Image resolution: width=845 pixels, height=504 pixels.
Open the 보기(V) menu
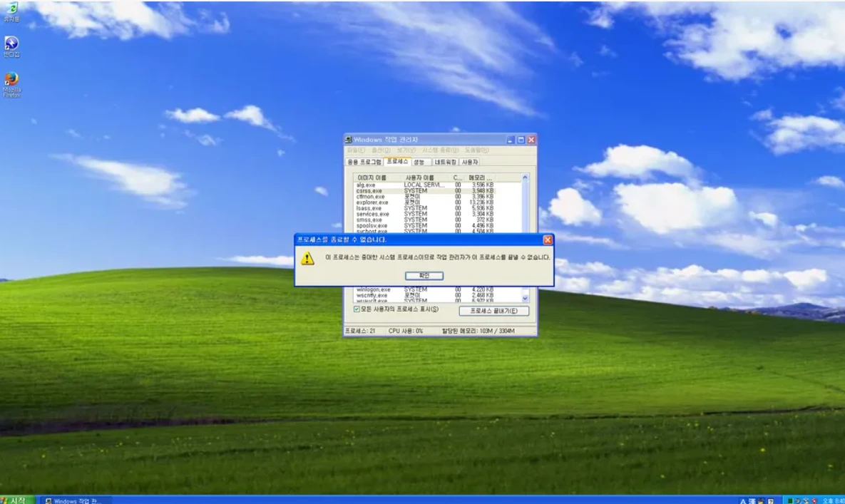point(406,150)
